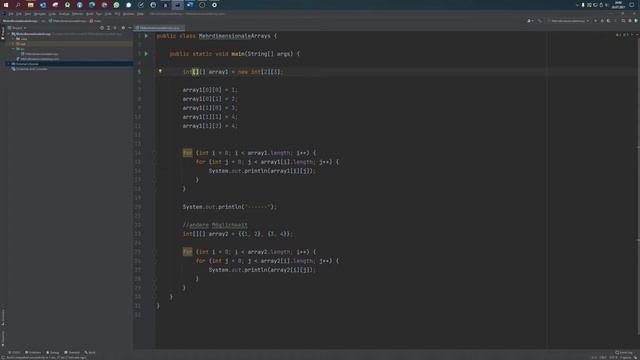Image resolution: width=640 pixels, height=360 pixels.
Task: Open File Explorer from taskbar
Action: click(x=31, y=5)
